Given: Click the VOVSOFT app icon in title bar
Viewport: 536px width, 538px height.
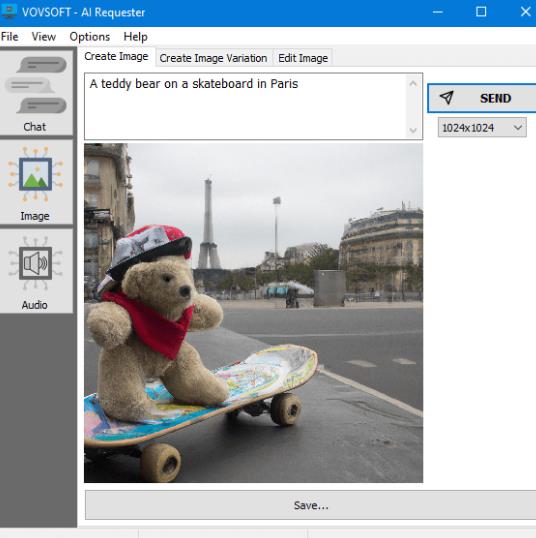Looking at the screenshot, I should (9, 11).
